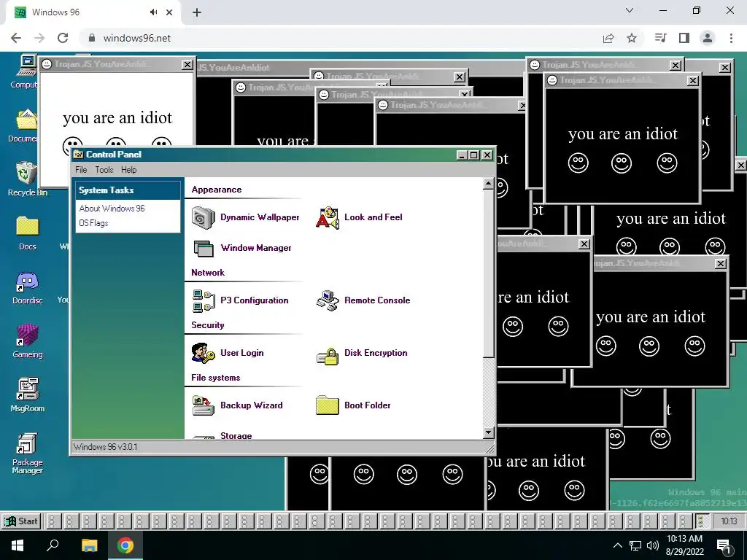Open the notification center icon

[x=724, y=546]
